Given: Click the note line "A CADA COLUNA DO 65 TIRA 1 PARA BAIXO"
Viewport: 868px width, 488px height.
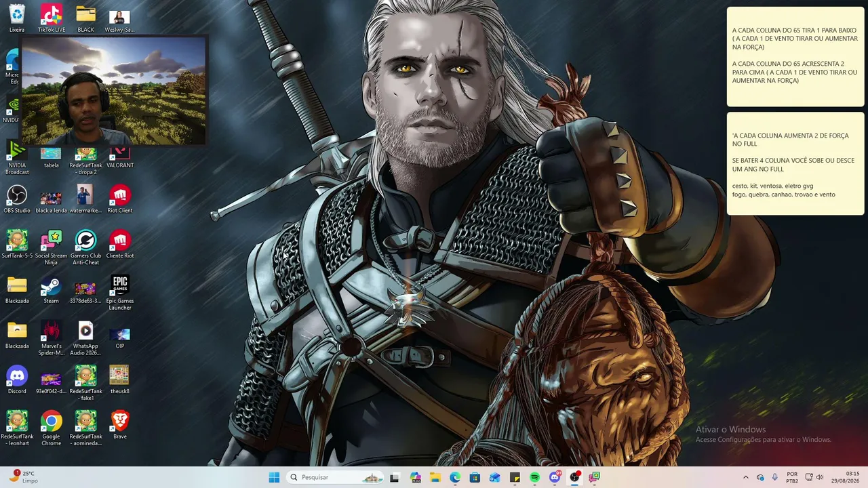Looking at the screenshot, I should coord(794,30).
